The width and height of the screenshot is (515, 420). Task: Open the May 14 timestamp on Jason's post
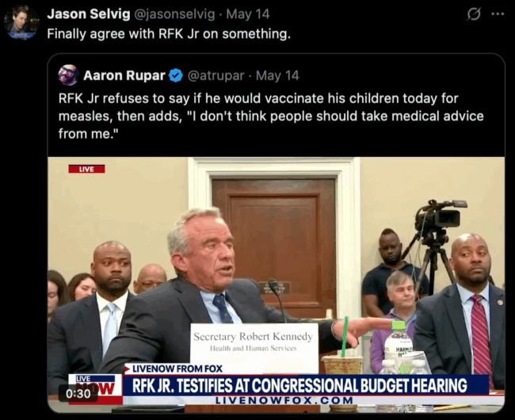coord(248,14)
